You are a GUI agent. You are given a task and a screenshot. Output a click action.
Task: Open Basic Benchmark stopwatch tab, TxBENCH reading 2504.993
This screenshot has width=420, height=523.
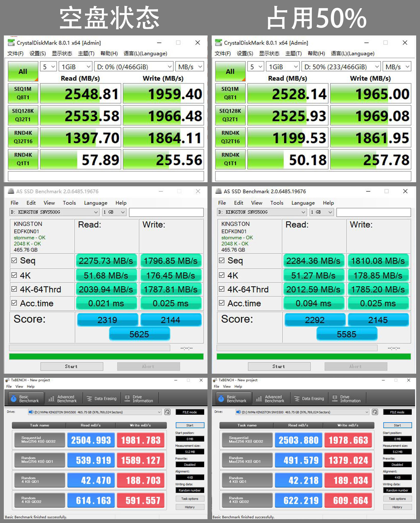[x=26, y=399]
